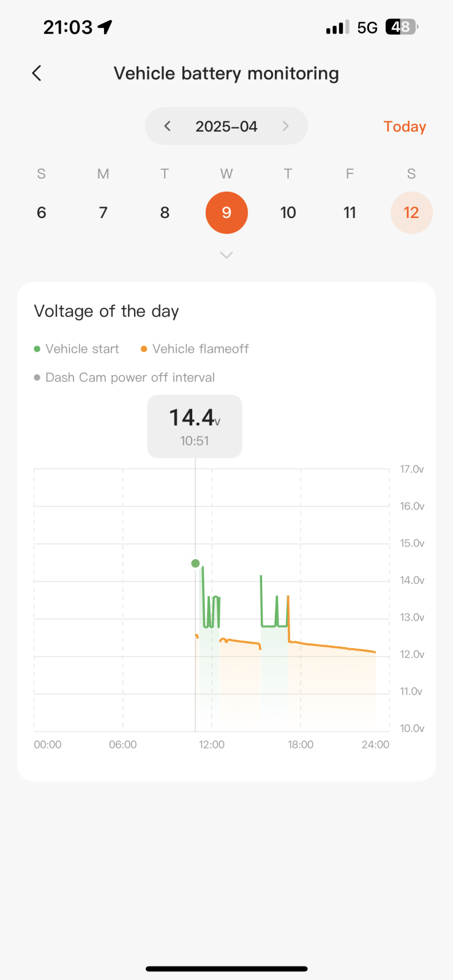The height and width of the screenshot is (980, 453).
Task: Toggle the Vehicle start legend
Action: coord(77,349)
